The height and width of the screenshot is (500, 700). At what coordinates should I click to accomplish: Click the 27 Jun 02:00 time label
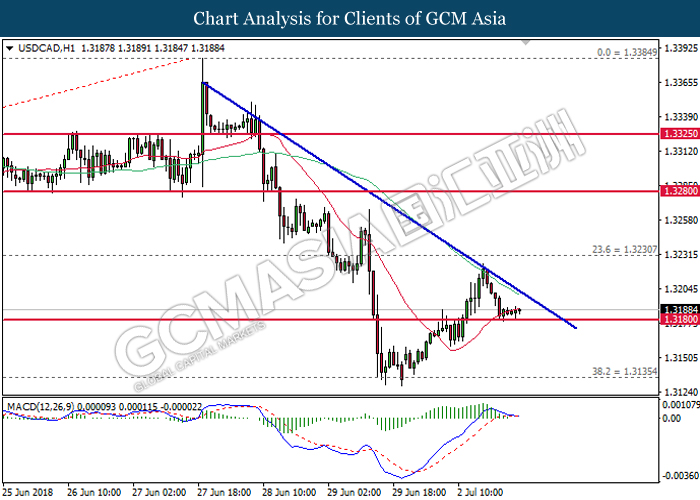click(x=159, y=492)
